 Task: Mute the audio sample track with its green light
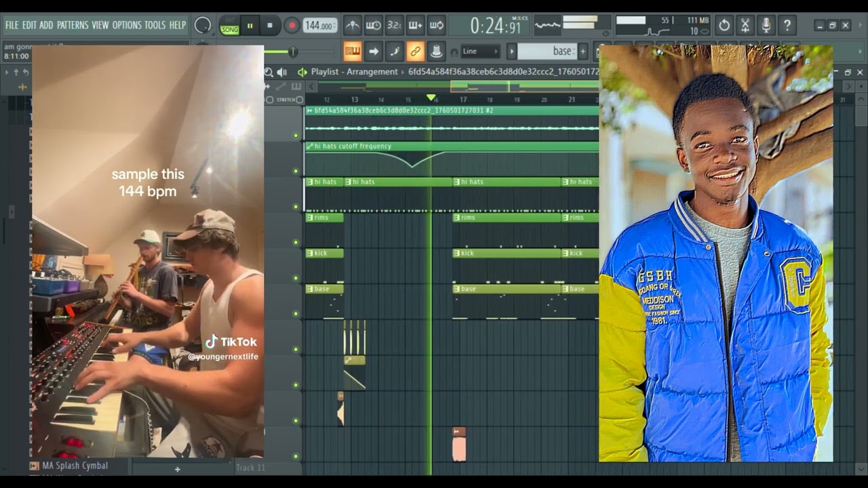(x=296, y=136)
